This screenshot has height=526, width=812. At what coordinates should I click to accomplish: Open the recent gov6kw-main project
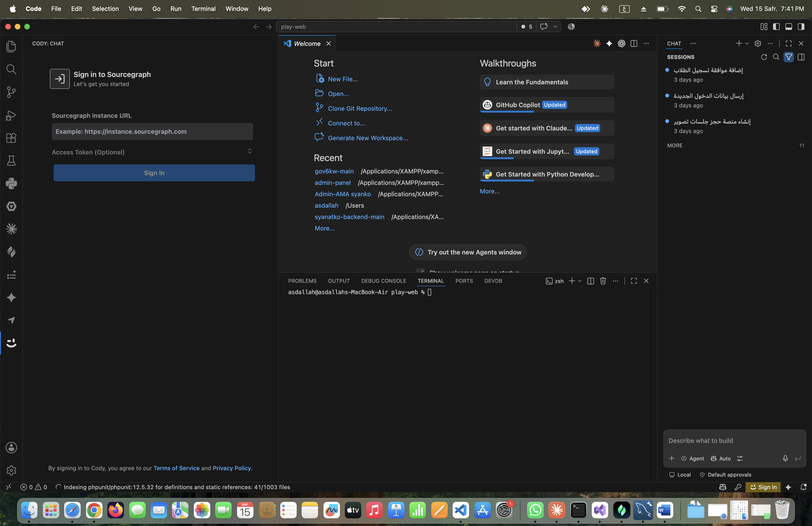[334, 171]
